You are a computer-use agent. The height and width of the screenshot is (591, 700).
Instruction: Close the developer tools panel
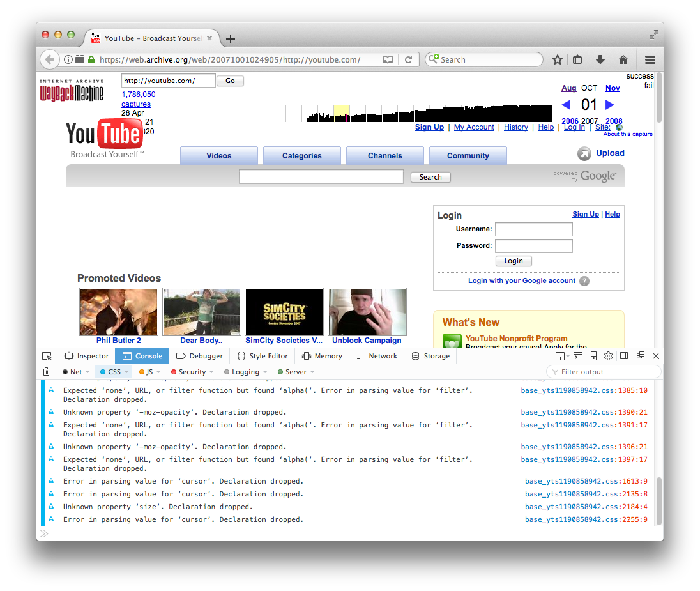click(x=656, y=356)
